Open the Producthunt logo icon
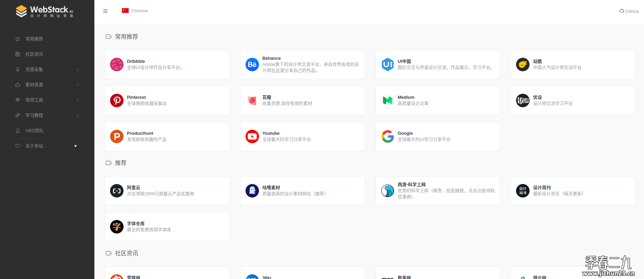This screenshot has height=279, width=644. 116,136
